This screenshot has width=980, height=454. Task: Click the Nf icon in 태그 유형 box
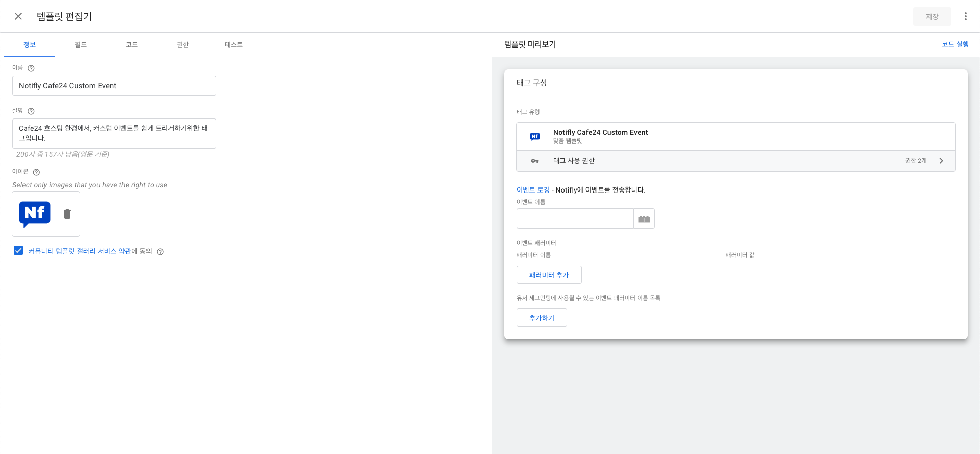pos(535,136)
